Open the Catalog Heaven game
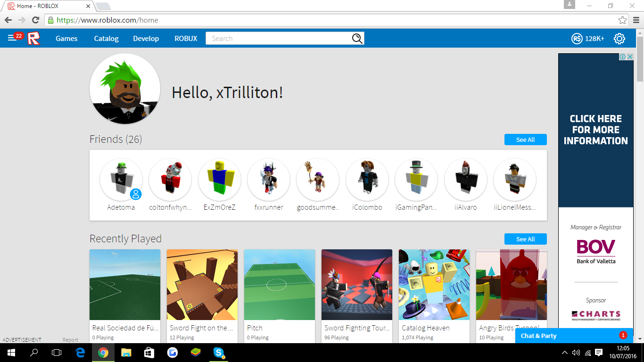The height and width of the screenshot is (362, 644). click(434, 285)
